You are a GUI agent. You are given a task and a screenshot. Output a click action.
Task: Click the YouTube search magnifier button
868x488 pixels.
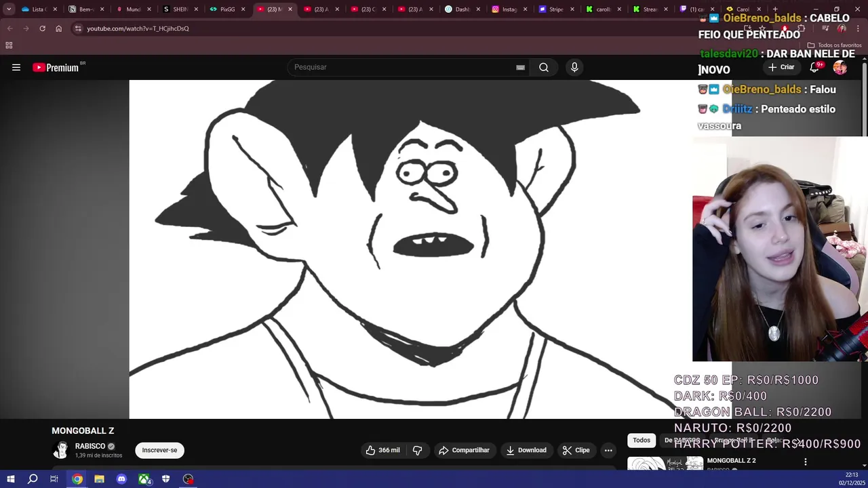pos(544,67)
